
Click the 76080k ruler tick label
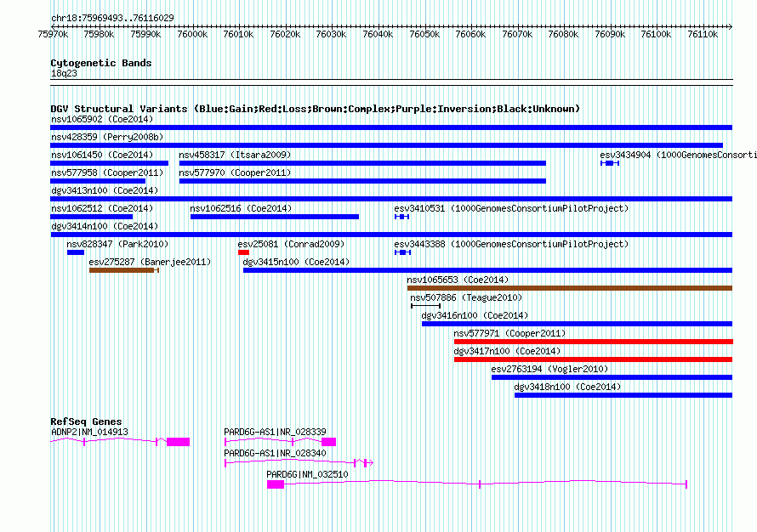pos(563,34)
